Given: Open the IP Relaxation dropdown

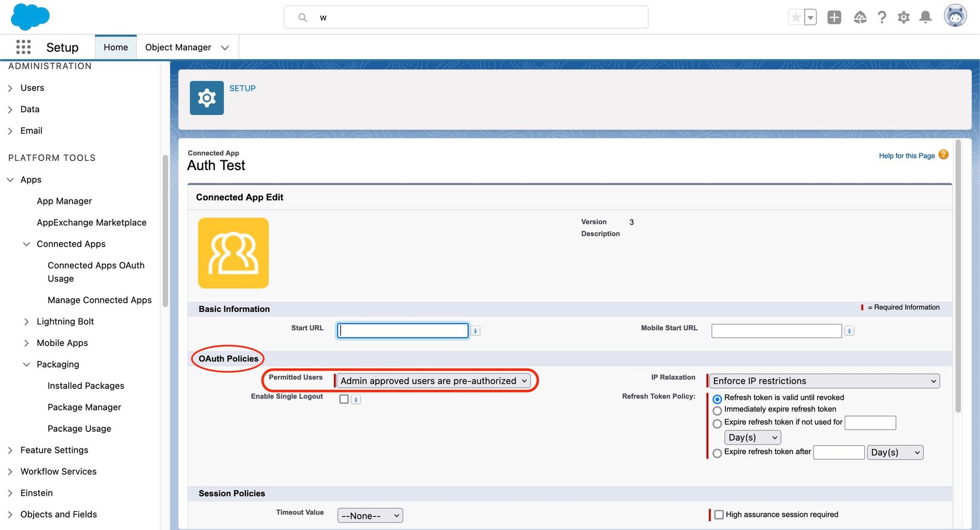Looking at the screenshot, I should click(x=823, y=381).
